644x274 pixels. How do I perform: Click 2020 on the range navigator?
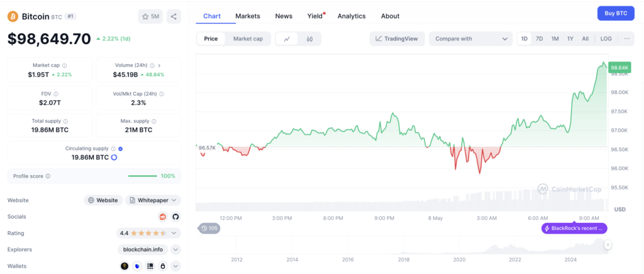point(459,260)
